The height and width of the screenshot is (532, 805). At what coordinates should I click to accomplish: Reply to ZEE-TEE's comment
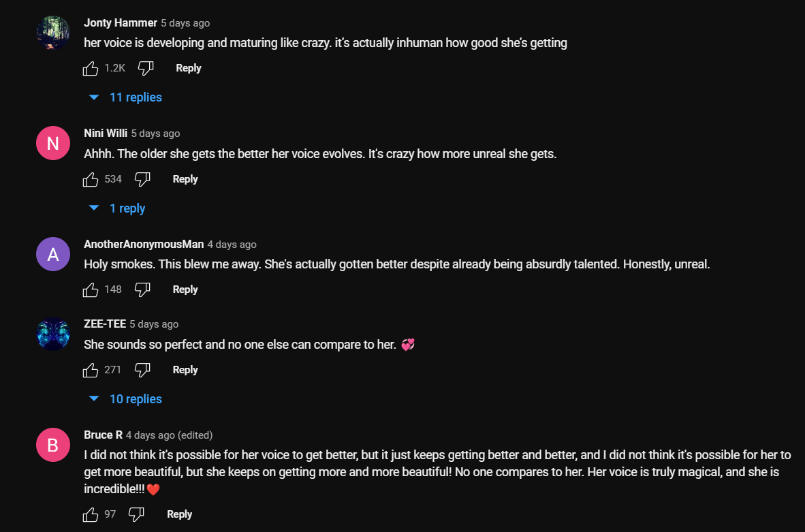(x=185, y=370)
